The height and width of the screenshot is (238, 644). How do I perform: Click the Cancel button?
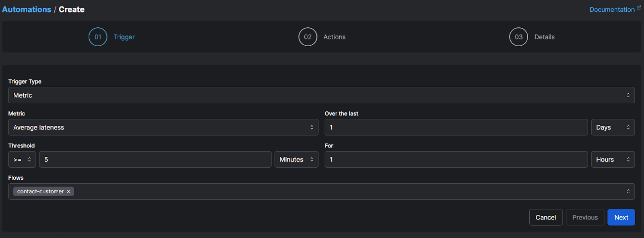click(546, 217)
